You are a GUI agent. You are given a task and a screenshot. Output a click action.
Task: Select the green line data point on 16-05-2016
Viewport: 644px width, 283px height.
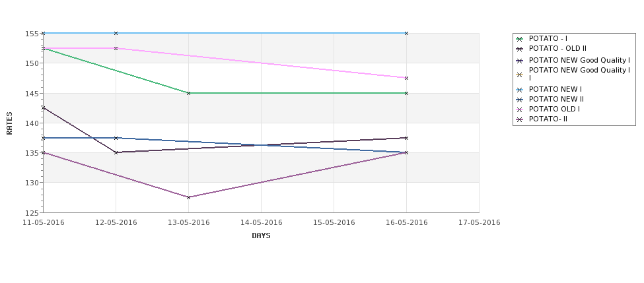tap(406, 93)
